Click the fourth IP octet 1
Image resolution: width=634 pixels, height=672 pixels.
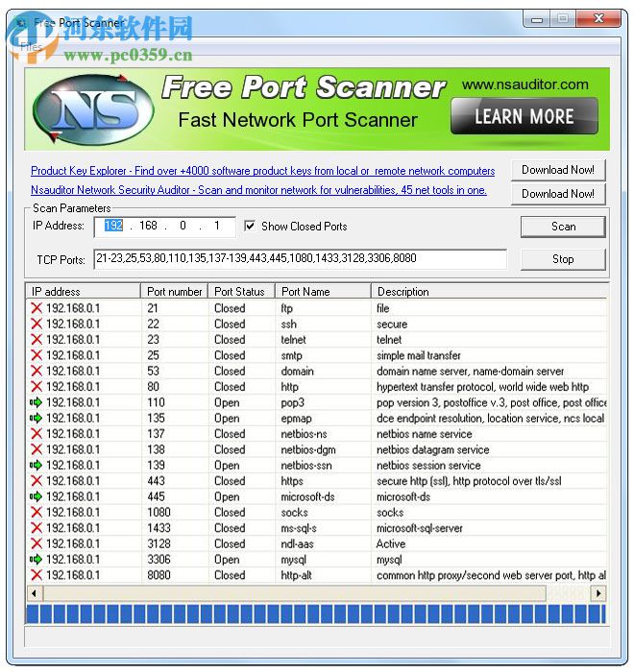click(217, 226)
